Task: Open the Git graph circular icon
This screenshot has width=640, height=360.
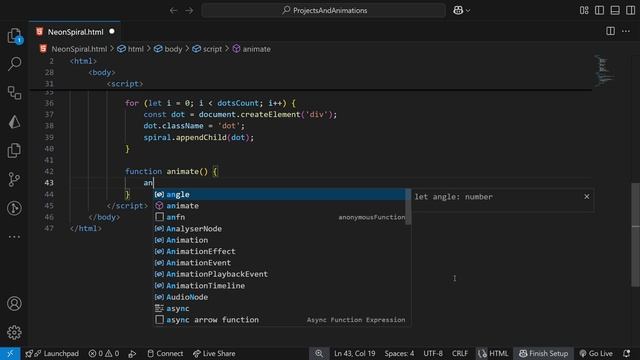Action: [15, 208]
